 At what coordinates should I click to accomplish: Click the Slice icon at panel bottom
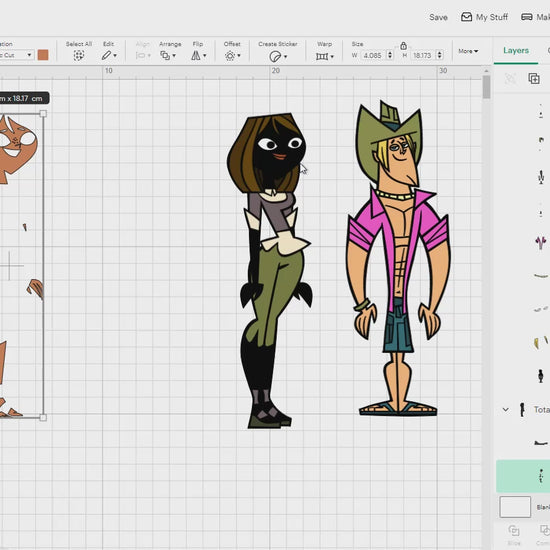pos(514,530)
